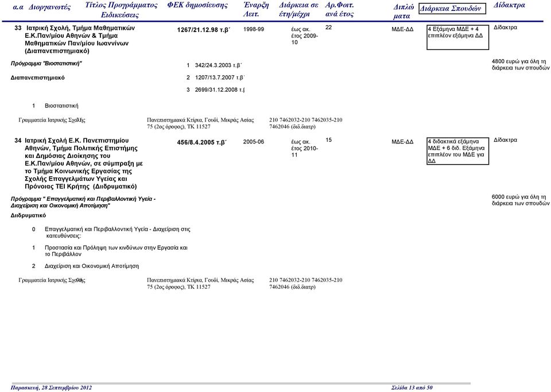Viewport: 551px width, 392px height.
Task: Click 'Διαπανεπιστημιακό' label under Βιοστατιστική program
Action: 38,77
